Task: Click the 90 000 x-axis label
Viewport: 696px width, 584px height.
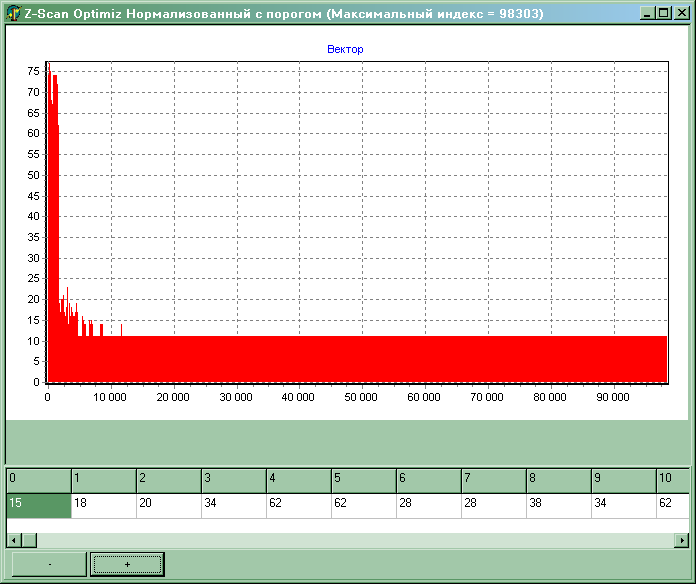Action: tap(613, 397)
